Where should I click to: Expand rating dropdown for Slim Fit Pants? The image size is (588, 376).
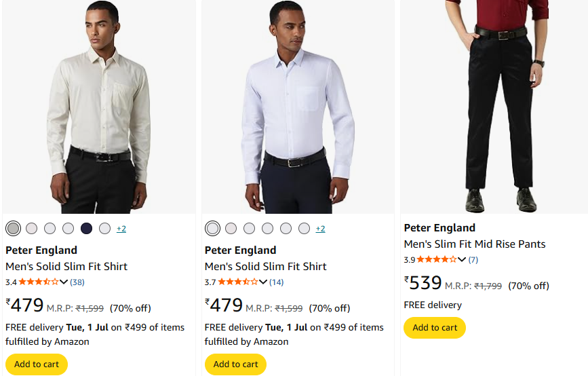point(462,260)
